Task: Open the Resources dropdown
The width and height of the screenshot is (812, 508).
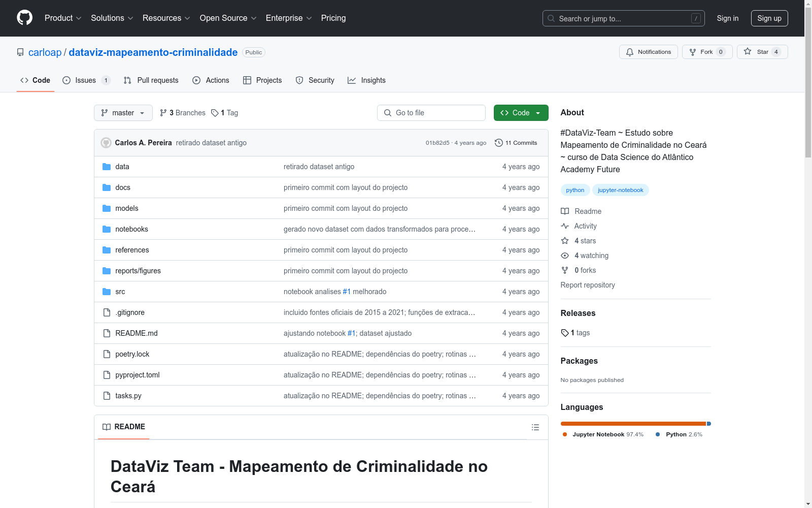Action: pos(166,18)
